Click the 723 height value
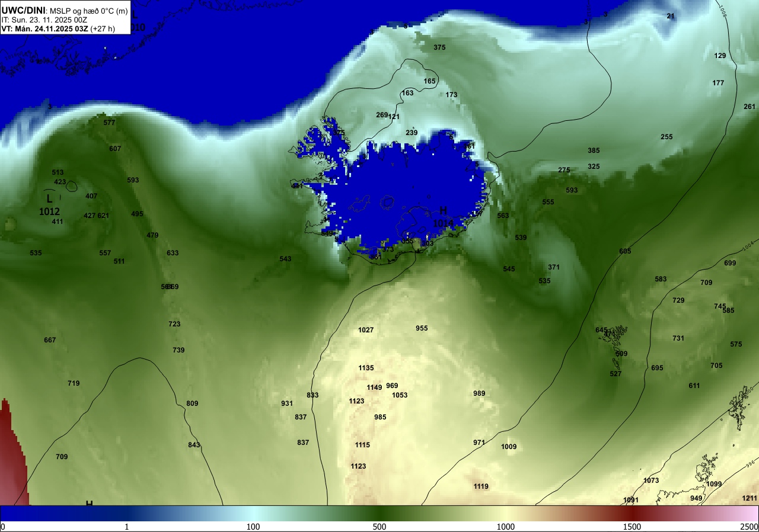This screenshot has height=532, width=759. 174,324
